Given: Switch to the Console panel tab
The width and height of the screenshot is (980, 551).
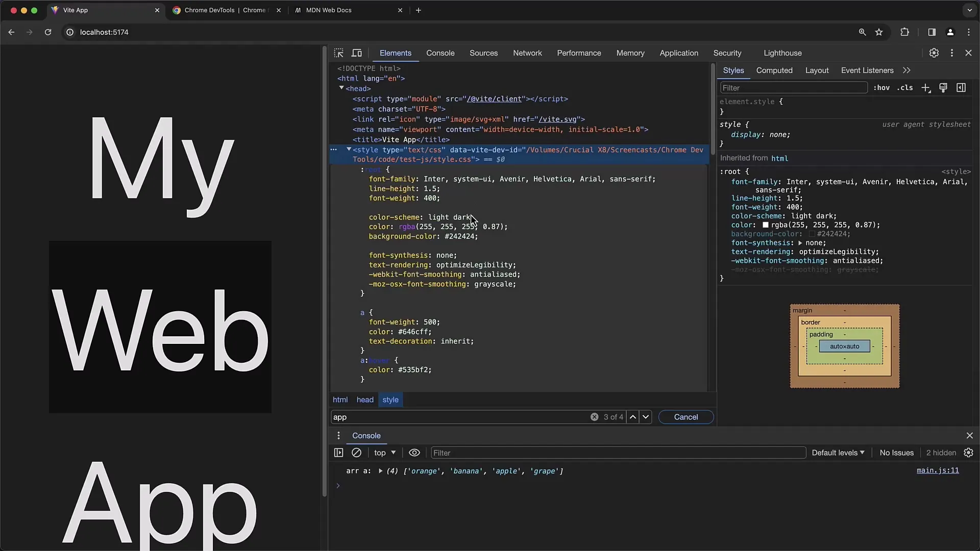Looking at the screenshot, I should pos(440,53).
